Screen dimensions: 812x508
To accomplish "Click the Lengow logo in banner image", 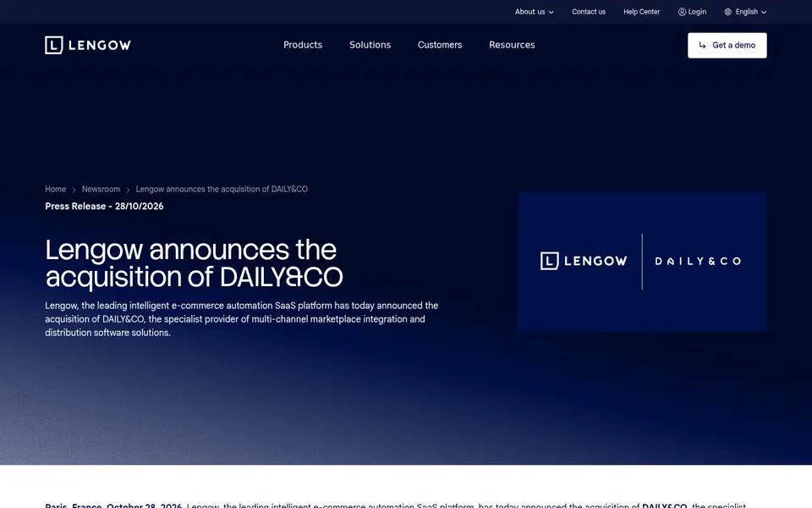I will pyautogui.click(x=584, y=261).
